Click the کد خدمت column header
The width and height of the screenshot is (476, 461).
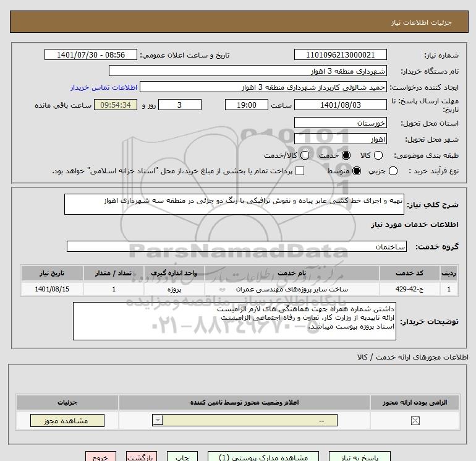[x=409, y=273]
